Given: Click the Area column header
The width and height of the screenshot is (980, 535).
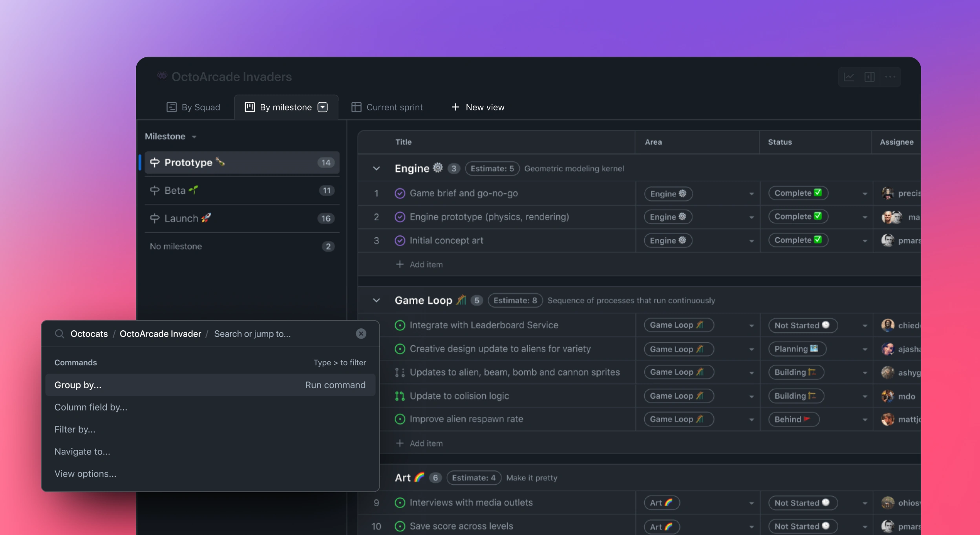Looking at the screenshot, I should 653,142.
